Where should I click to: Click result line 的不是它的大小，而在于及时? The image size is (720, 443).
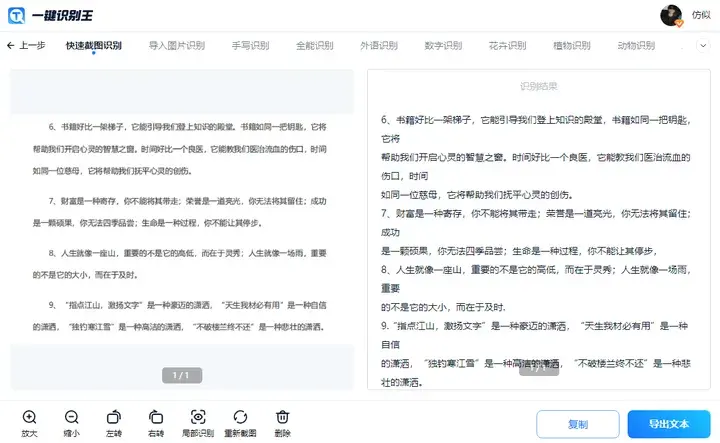point(443,307)
